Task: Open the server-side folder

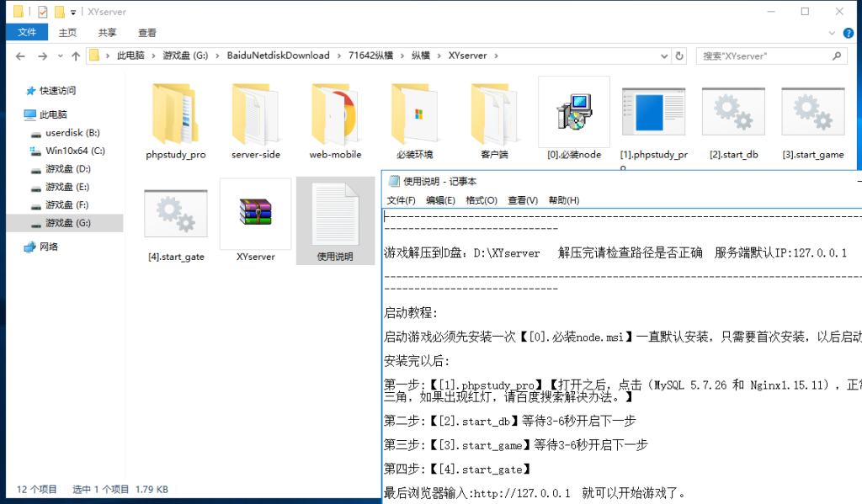Action: coord(256,121)
